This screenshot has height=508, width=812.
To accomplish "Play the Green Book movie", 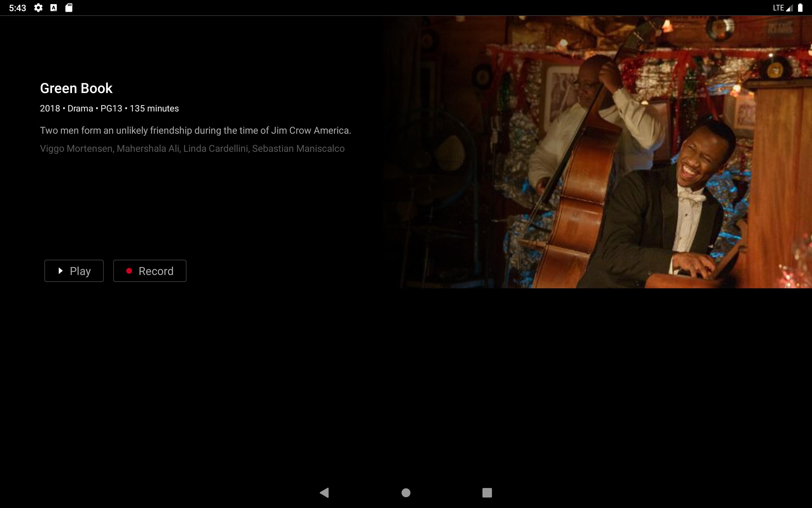I will pos(74,271).
